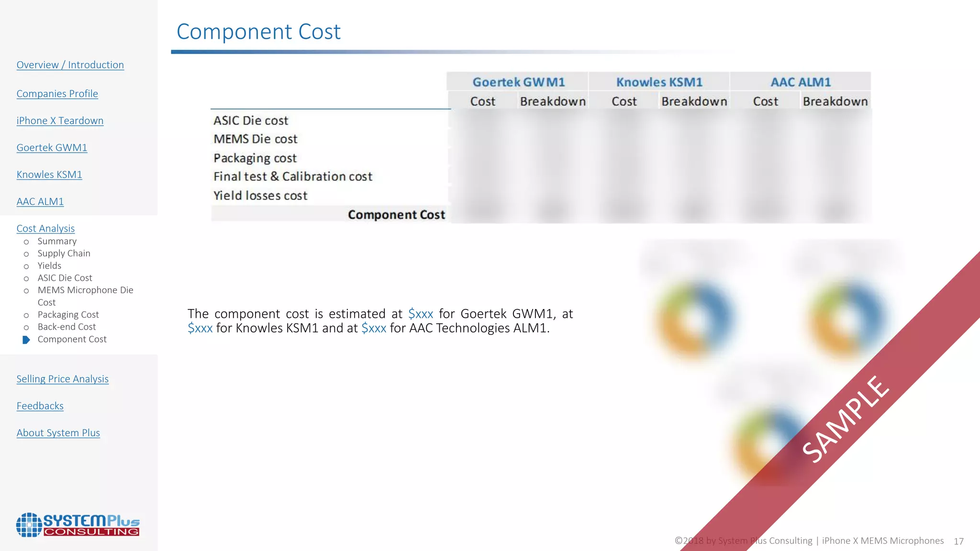Go to the Companies Profile section
The image size is (980, 551).
point(57,94)
